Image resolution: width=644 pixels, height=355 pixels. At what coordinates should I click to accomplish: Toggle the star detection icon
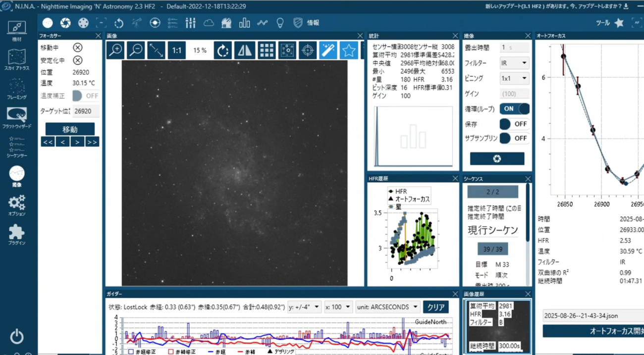(349, 51)
